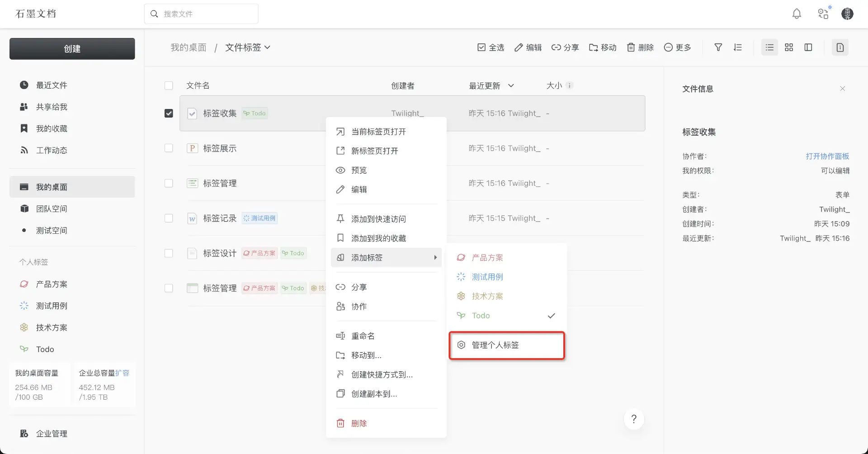
Task: Click the filter funnel icon
Action: pos(718,47)
